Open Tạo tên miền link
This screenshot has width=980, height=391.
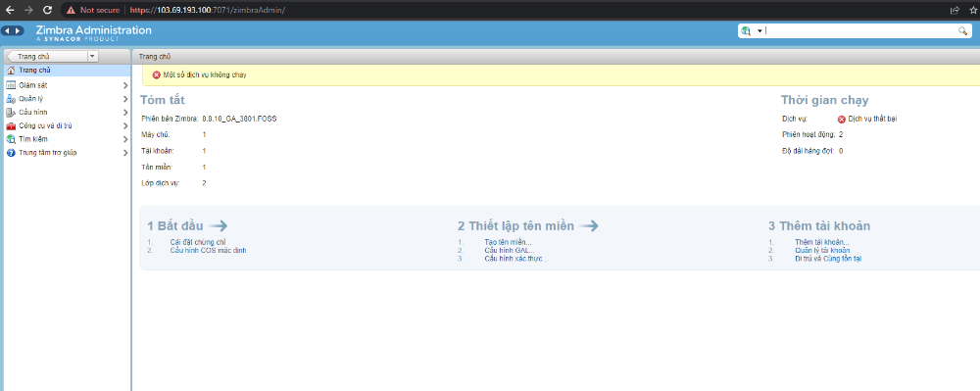click(508, 242)
